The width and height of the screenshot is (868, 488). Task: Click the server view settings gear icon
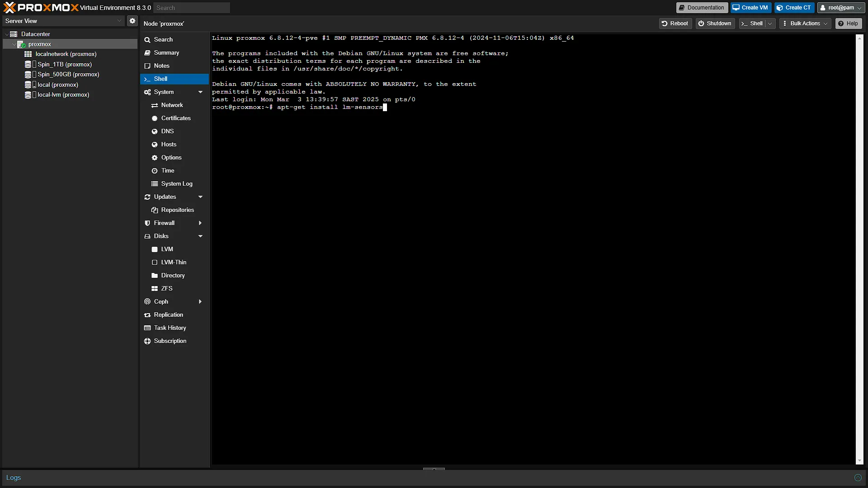click(x=132, y=21)
